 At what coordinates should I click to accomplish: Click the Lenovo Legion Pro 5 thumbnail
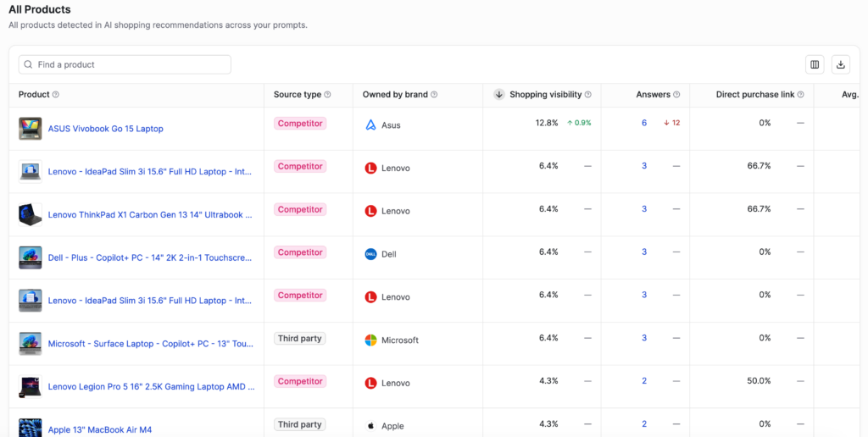pos(31,387)
